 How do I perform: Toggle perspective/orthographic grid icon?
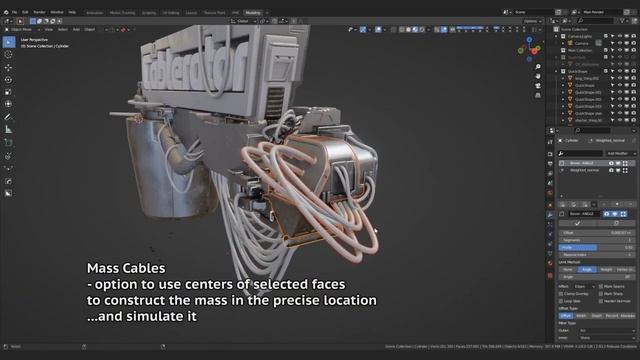click(538, 95)
